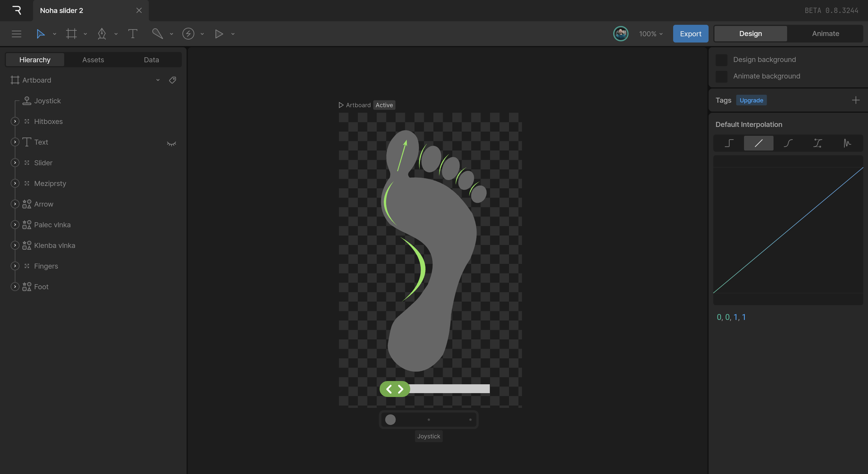Choose the Select arrow tool
The image size is (868, 474).
coord(40,34)
